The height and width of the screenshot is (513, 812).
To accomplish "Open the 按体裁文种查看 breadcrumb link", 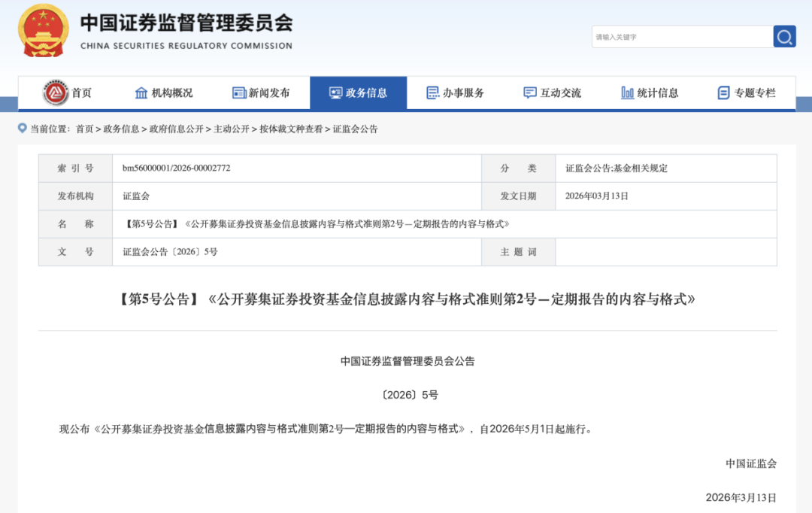I will click(291, 129).
